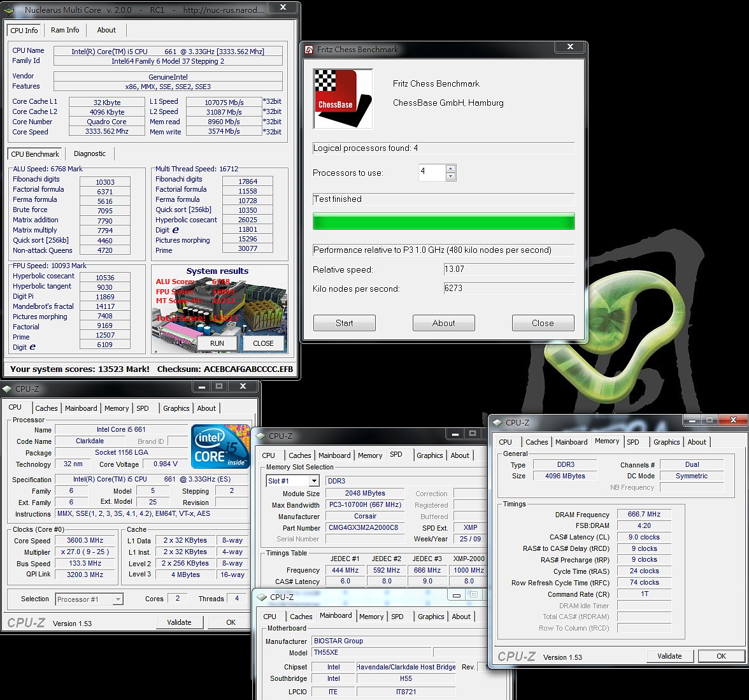This screenshot has width=749, height=700.
Task: Open Caches tab in CPU-Z Processor window
Action: click(46, 408)
